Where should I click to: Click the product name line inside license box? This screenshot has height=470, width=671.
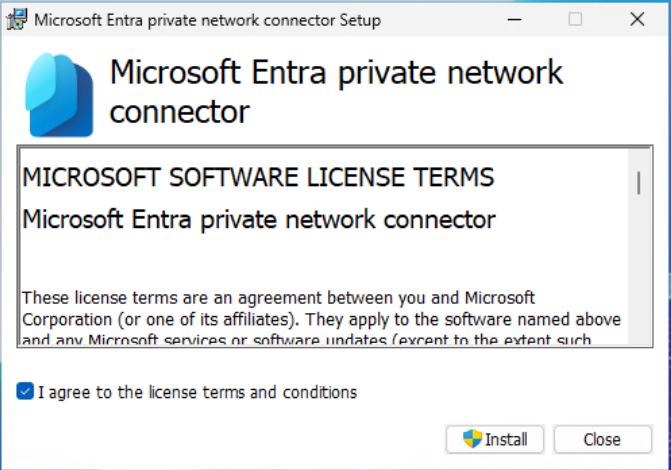[258, 218]
